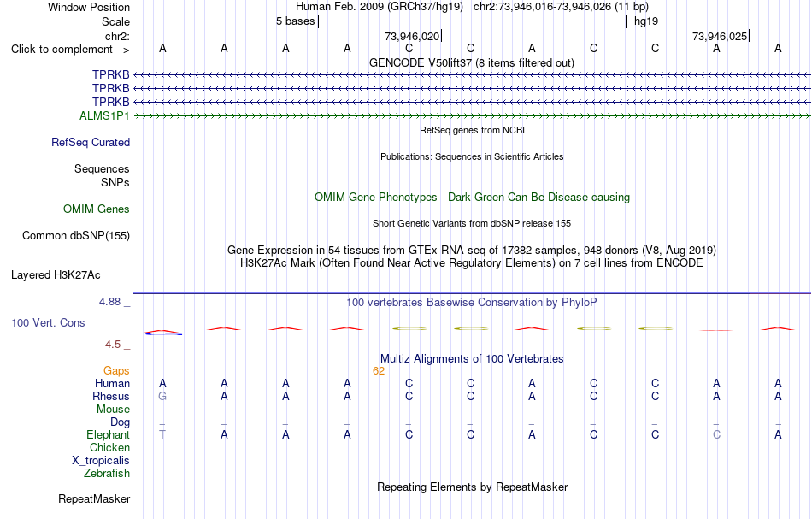The height and width of the screenshot is (519, 812).
Task: Click the GENCODE V50lift37 track title
Action: pos(472,62)
